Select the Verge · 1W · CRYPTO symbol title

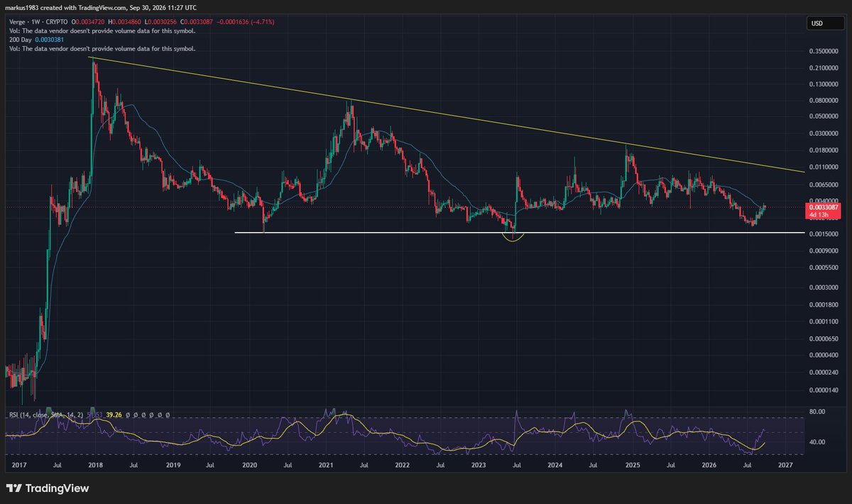pyautogui.click(x=40, y=22)
